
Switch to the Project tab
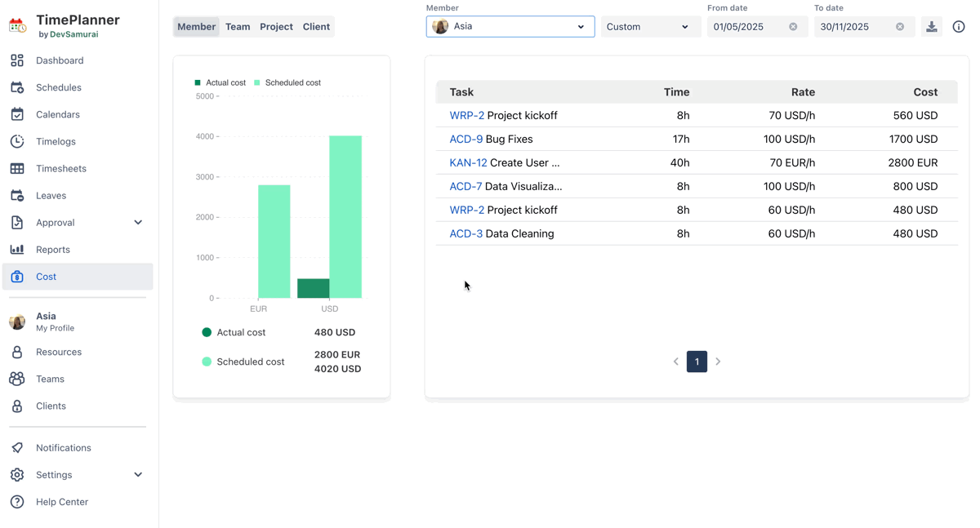(276, 27)
